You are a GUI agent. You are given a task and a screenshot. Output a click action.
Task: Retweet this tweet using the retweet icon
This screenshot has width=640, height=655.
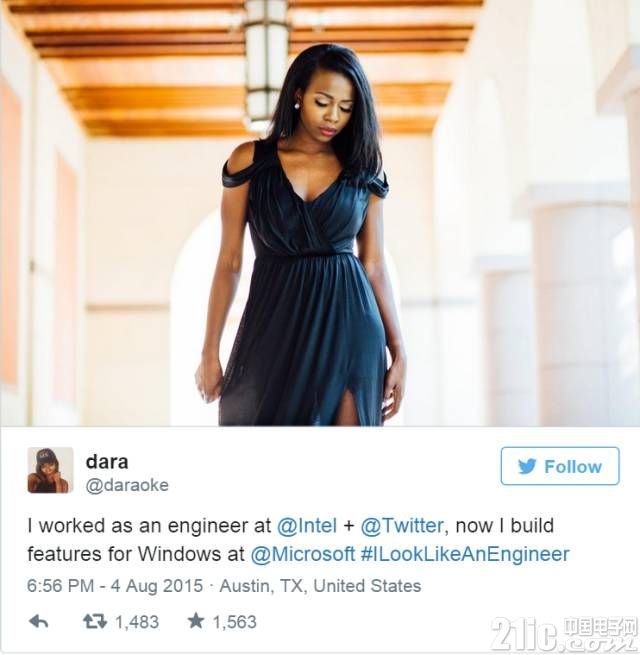click(x=95, y=622)
